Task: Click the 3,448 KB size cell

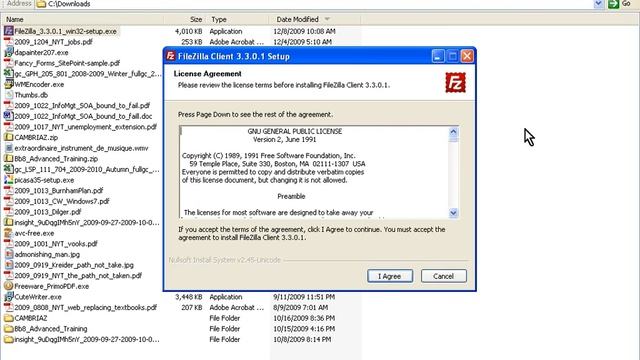Action: click(x=188, y=297)
